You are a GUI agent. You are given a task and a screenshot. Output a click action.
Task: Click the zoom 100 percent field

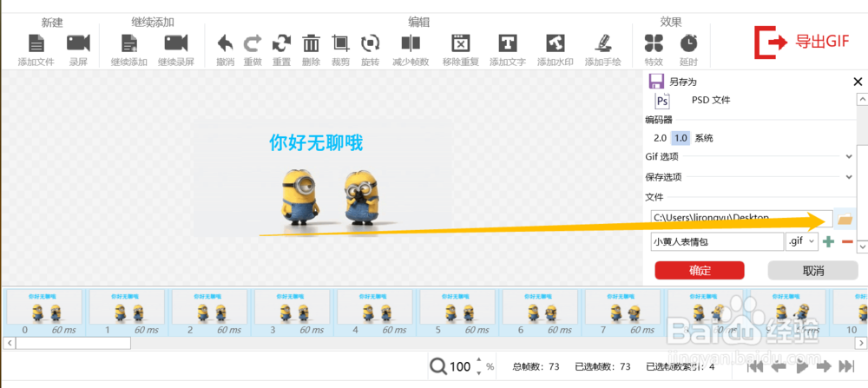(x=461, y=366)
